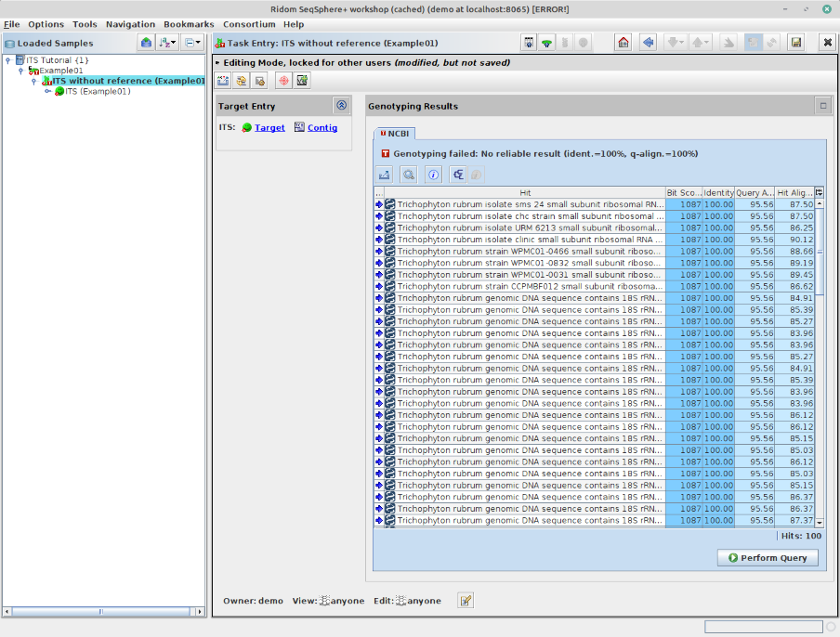Select the alignment chart icon above the hit list
The width and height of the screenshot is (840, 637).
coord(384,175)
